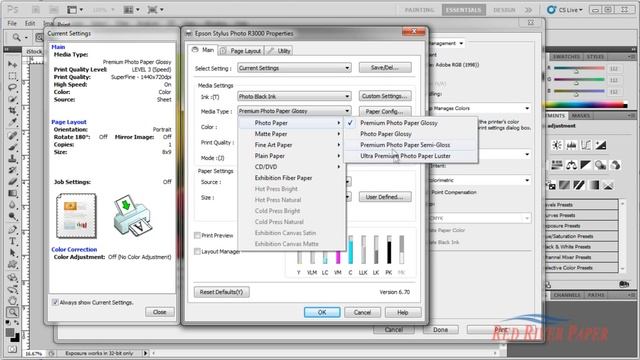Image resolution: width=640 pixels, height=360 pixels.
Task: Open Paper Config
Action: (x=385, y=111)
